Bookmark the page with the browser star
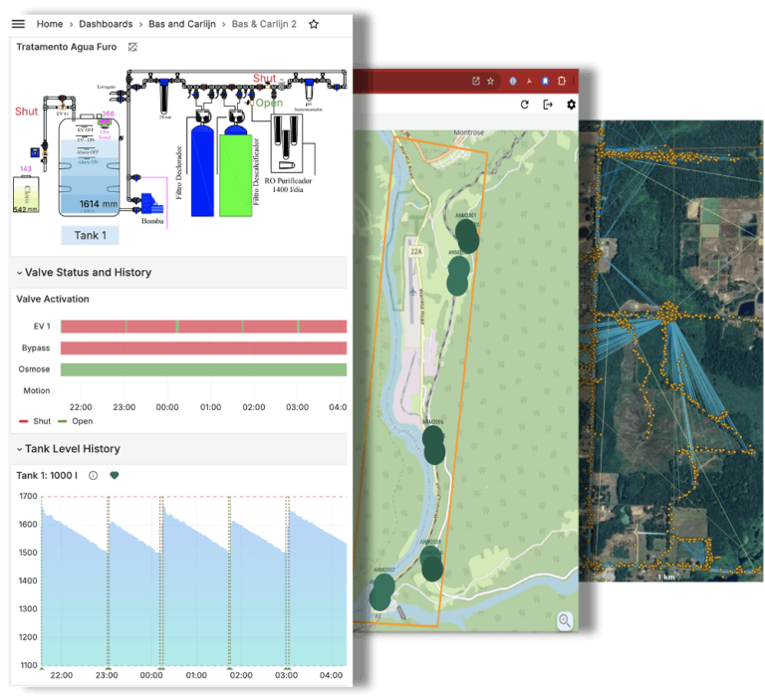 coord(490,81)
